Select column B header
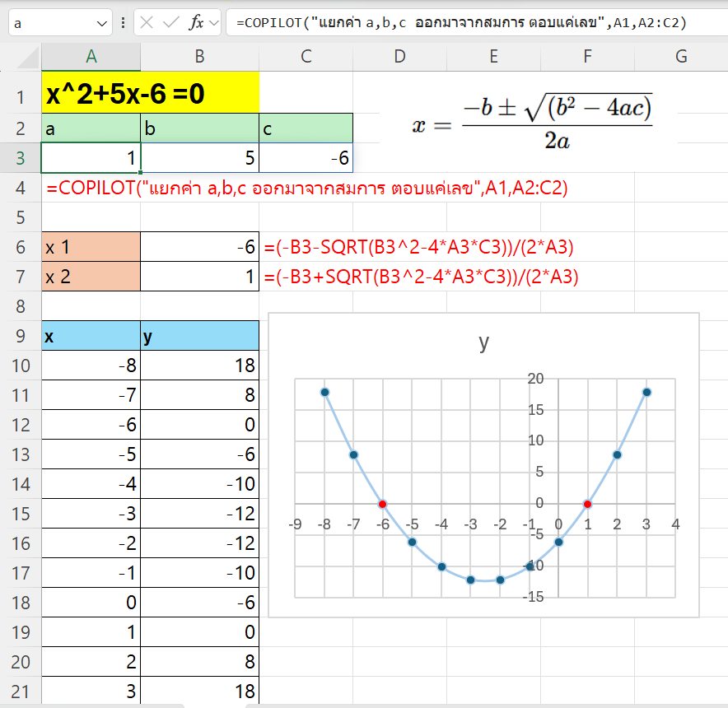This screenshot has height=708, width=728. click(199, 57)
